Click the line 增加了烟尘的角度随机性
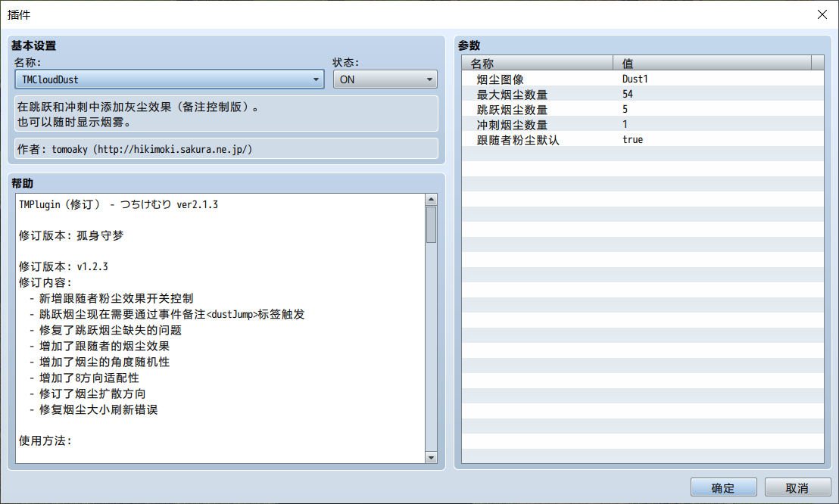This screenshot has height=504, width=839. pyautogui.click(x=99, y=362)
